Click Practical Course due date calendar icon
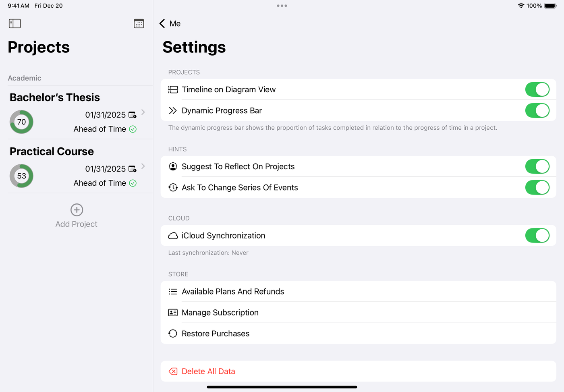This screenshot has width=564, height=392. 132,169
